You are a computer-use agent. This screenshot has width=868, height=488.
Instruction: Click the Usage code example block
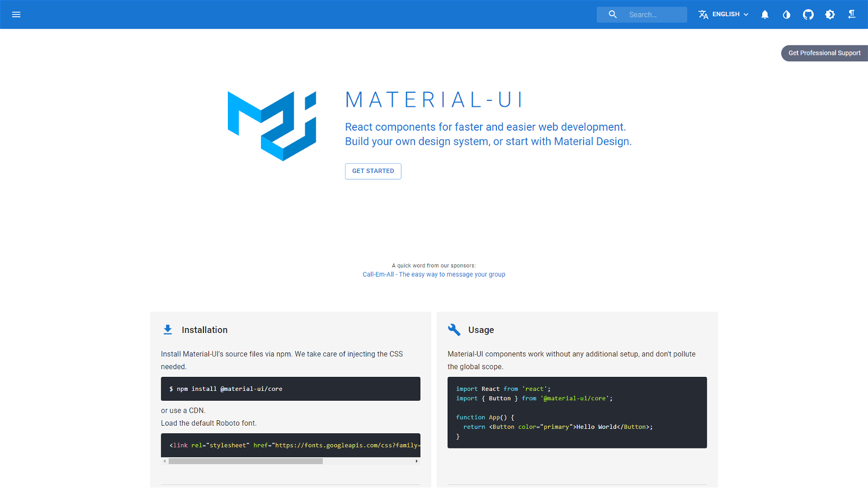pos(577,413)
